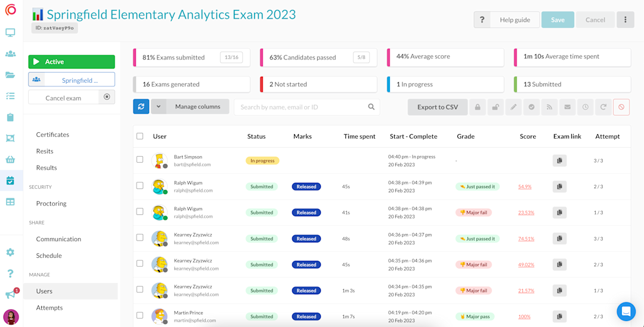Select checkbox for Kearney Zzyzwicz 74.51% row
The height and width of the screenshot is (327, 644).
[x=140, y=237]
